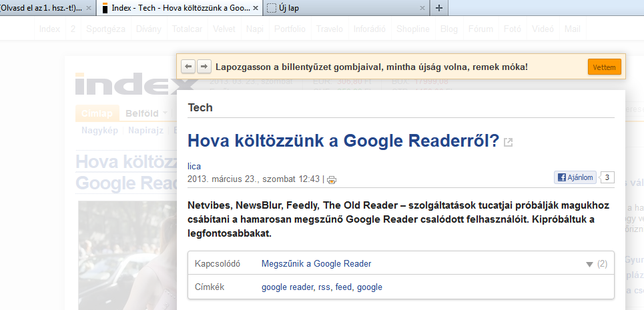Viewport: 644px width, 310px height.
Task: Click Travelo in top network bar
Action: 330,29
